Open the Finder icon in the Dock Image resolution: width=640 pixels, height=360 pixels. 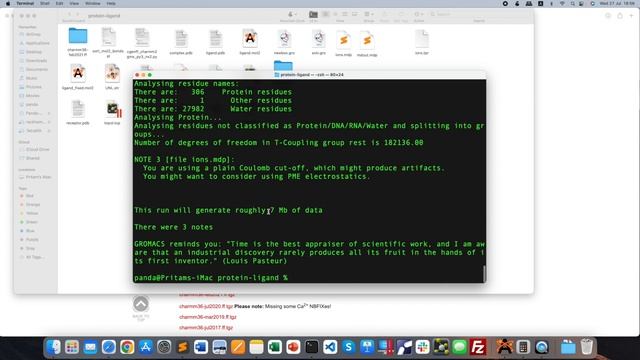[x=53, y=347]
